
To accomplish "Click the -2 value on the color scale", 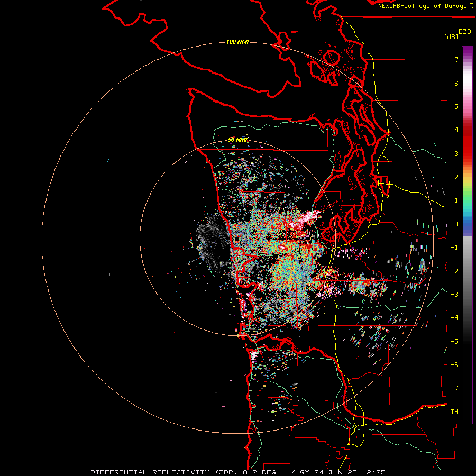I will (x=454, y=271).
